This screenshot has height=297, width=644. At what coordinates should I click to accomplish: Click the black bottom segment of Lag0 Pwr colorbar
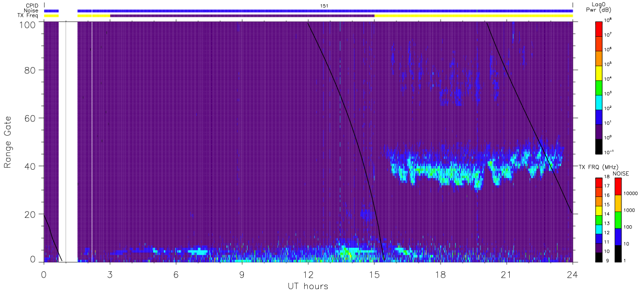tap(600, 146)
